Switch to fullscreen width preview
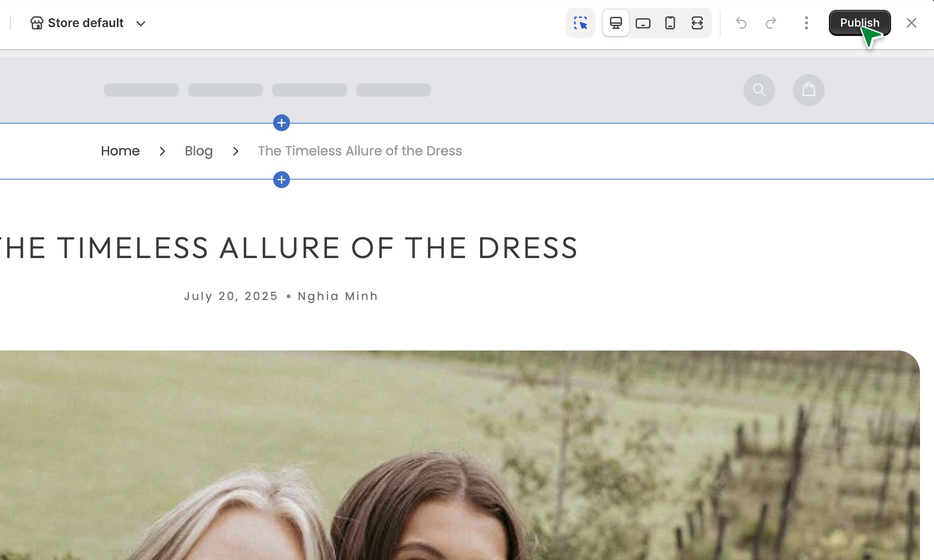Viewport: 934px width, 560px height. [697, 23]
